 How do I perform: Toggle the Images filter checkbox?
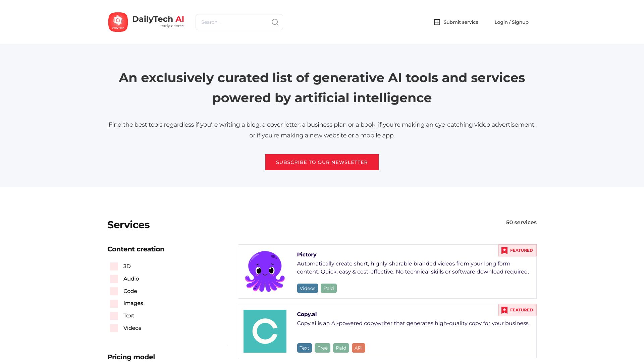[x=114, y=303]
